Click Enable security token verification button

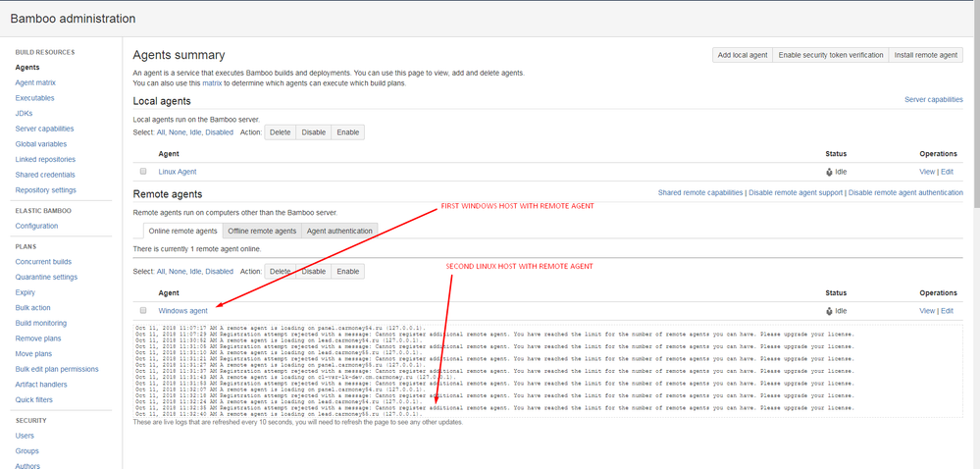(x=831, y=55)
